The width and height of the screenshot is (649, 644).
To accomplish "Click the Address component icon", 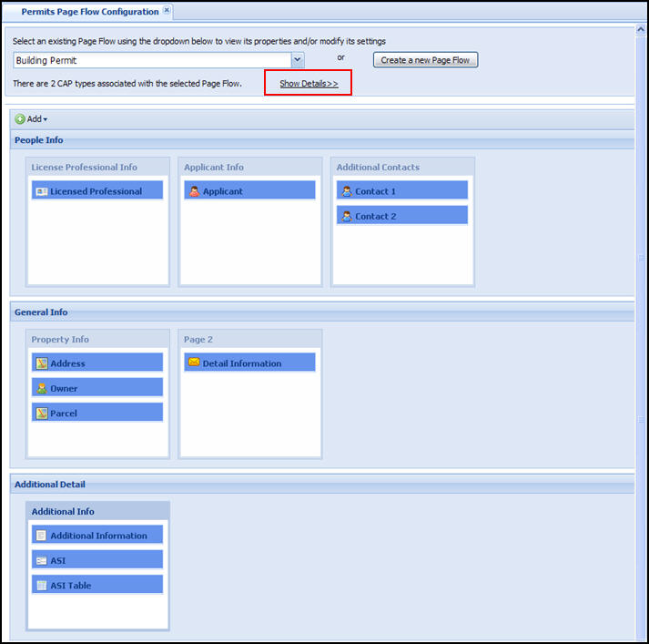I will [41, 363].
